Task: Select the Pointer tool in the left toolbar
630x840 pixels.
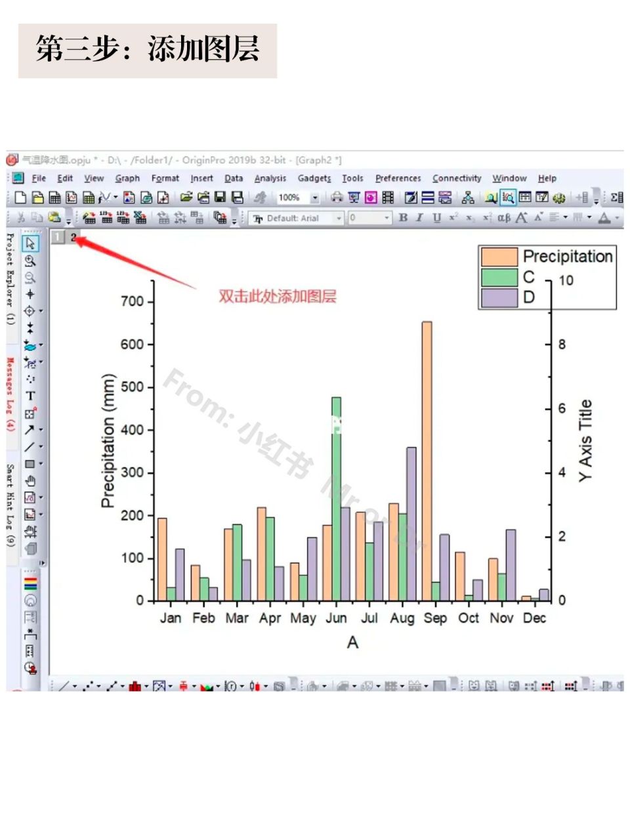Action: click(x=30, y=243)
